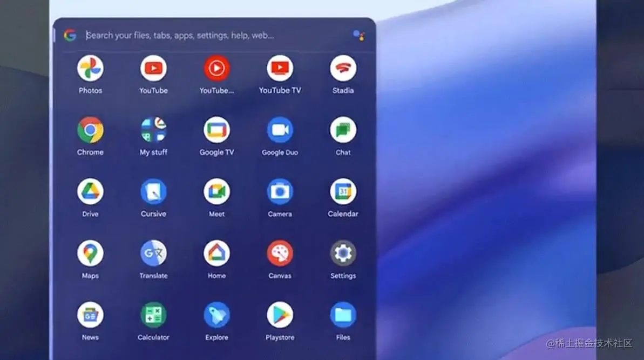This screenshot has width=644, height=360.
Task: Open Google Duo
Action: 280,130
